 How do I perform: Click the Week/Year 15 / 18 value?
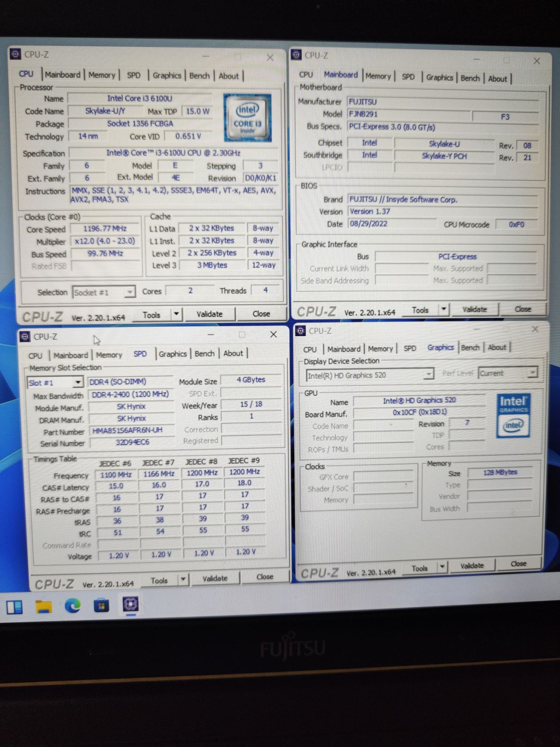coord(251,404)
